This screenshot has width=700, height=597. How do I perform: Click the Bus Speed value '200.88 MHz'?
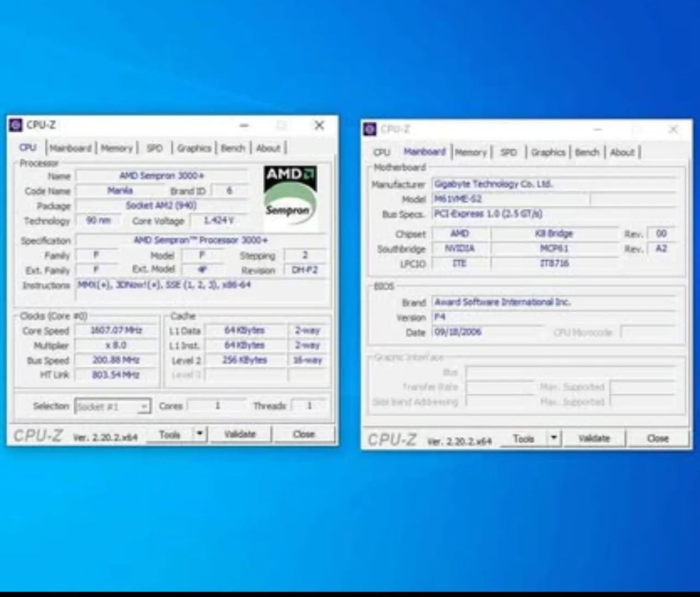coord(116,360)
